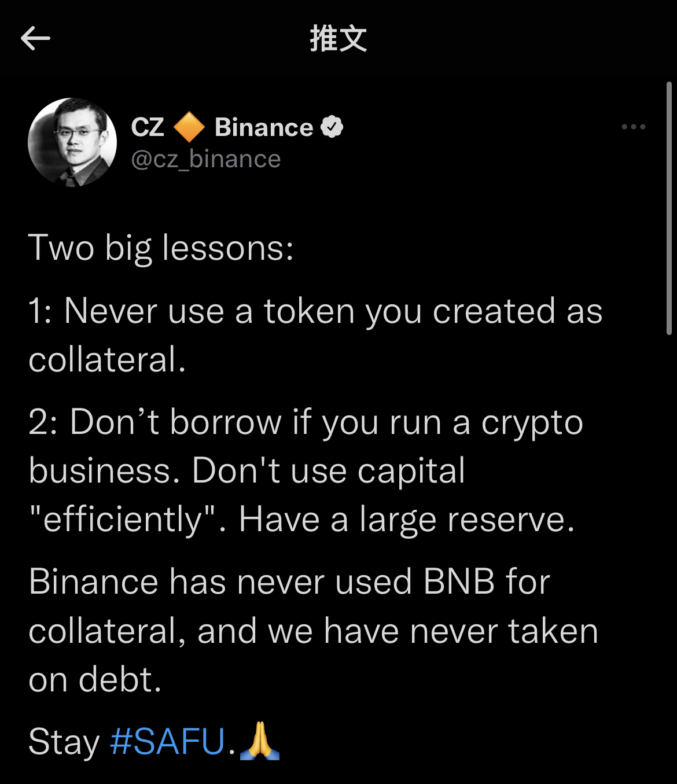The image size is (677, 784).
Task: Click the display name "CZ"
Action: [x=148, y=127]
